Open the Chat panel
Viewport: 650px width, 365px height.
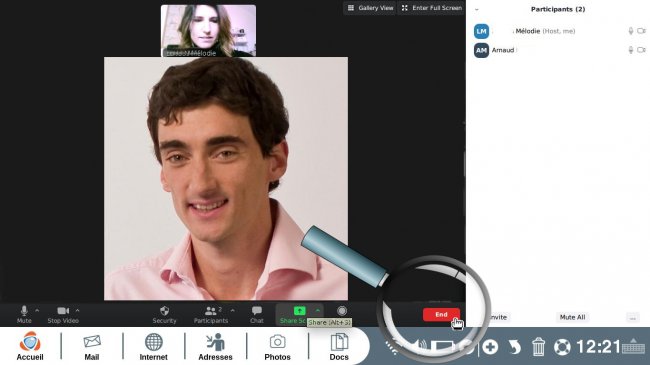coord(257,314)
